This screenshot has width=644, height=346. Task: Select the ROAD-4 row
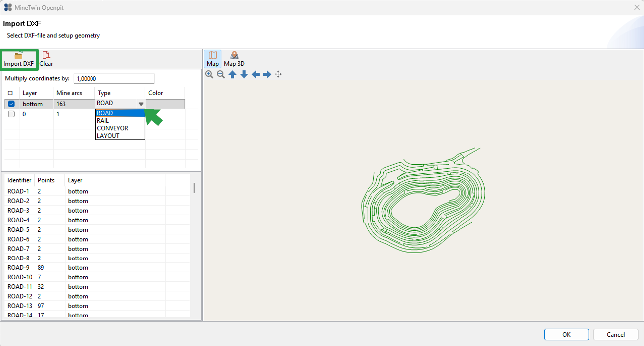click(x=97, y=220)
